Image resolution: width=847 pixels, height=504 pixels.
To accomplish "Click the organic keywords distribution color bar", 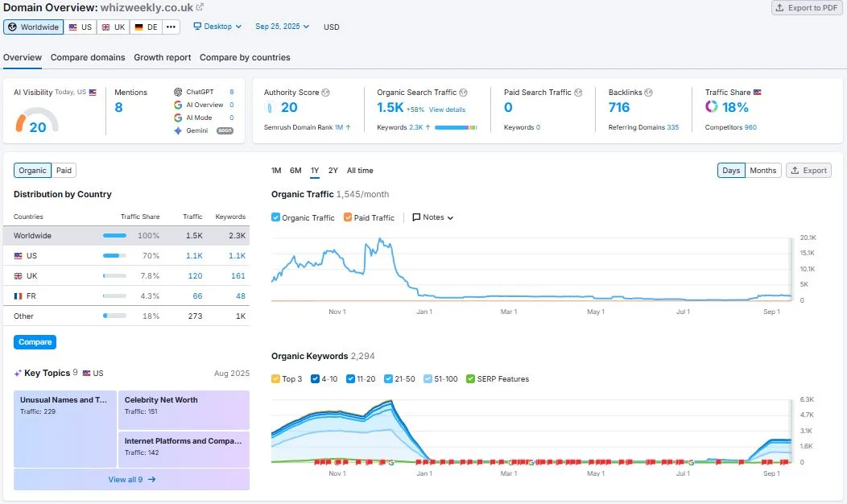I will tap(456, 127).
